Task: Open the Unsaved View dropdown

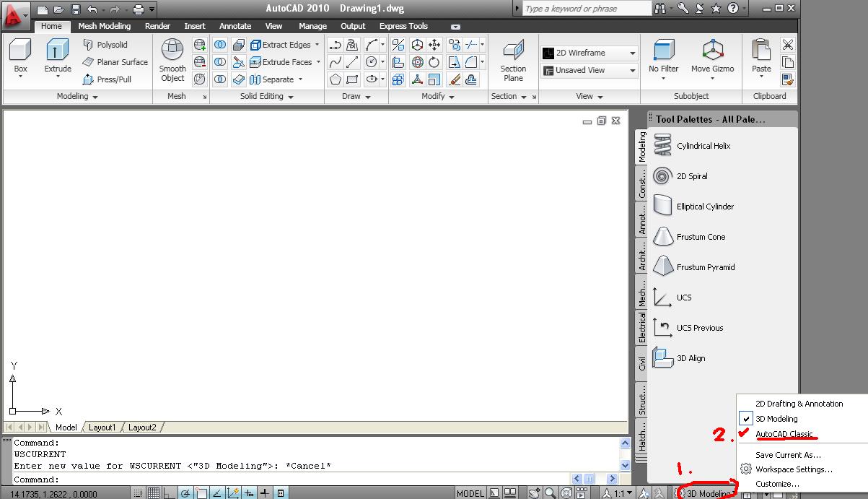Action: point(589,70)
